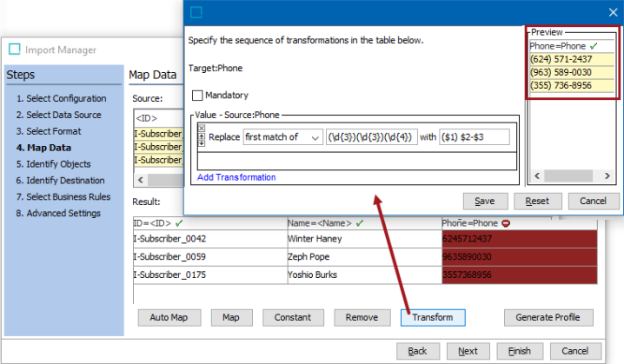Delete the Replace transformation row

coord(202,128)
